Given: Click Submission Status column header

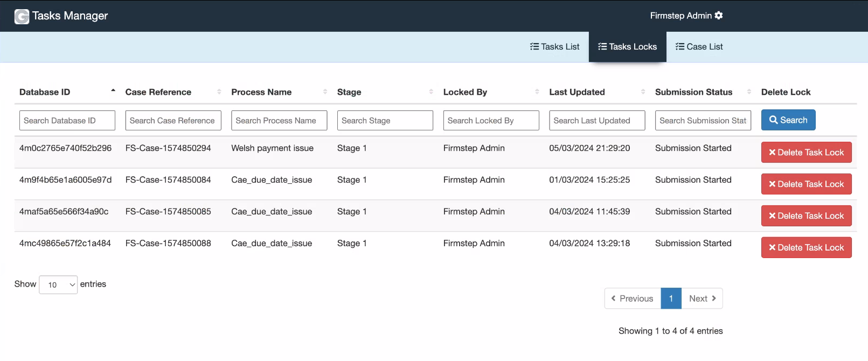Looking at the screenshot, I should pos(693,92).
